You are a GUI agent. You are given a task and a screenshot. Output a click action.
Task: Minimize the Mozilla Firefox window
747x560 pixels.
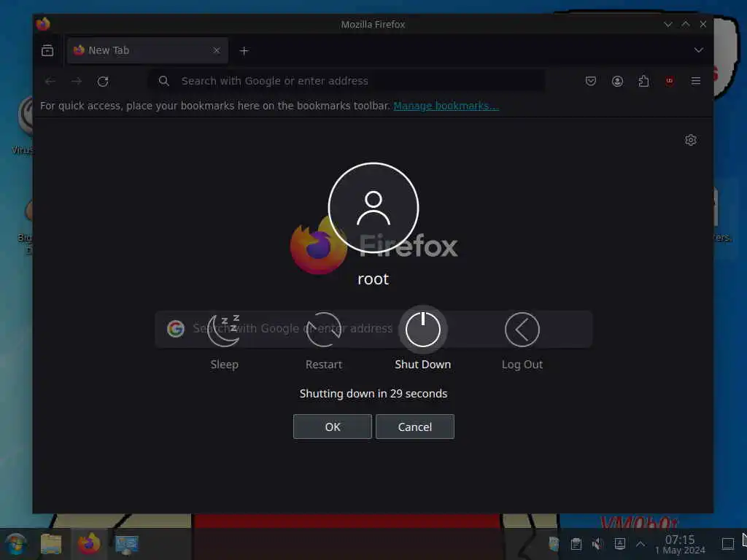[x=668, y=24]
